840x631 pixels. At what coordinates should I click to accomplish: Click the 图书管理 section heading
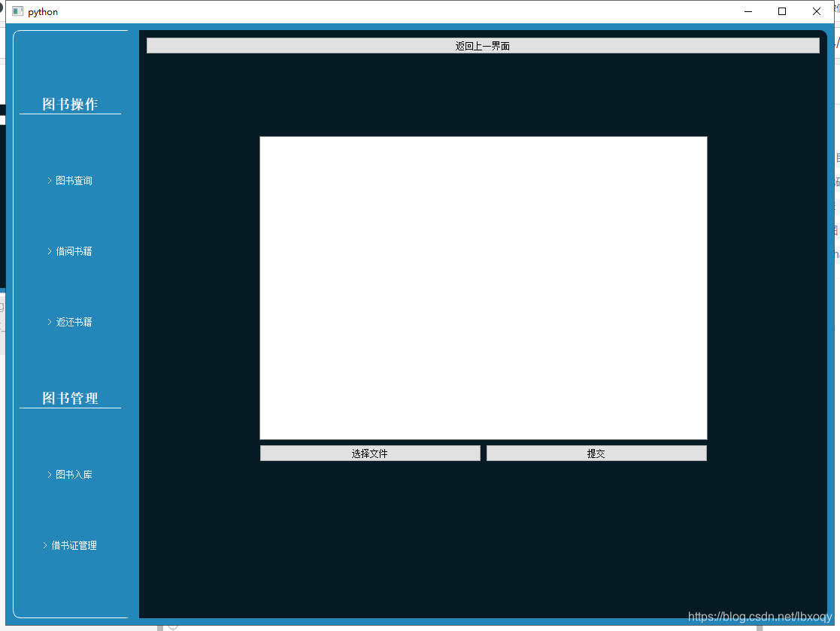pos(70,398)
